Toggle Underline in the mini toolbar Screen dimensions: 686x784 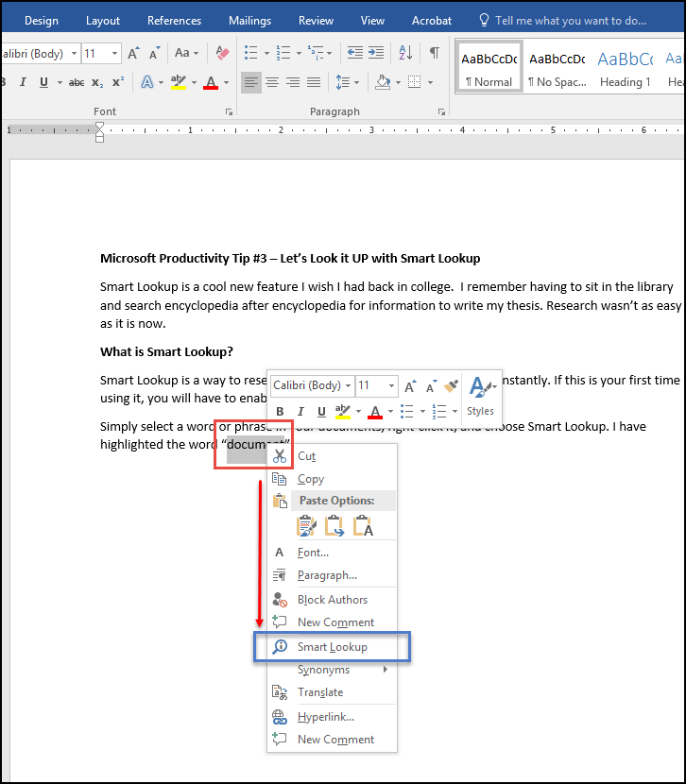click(x=321, y=412)
